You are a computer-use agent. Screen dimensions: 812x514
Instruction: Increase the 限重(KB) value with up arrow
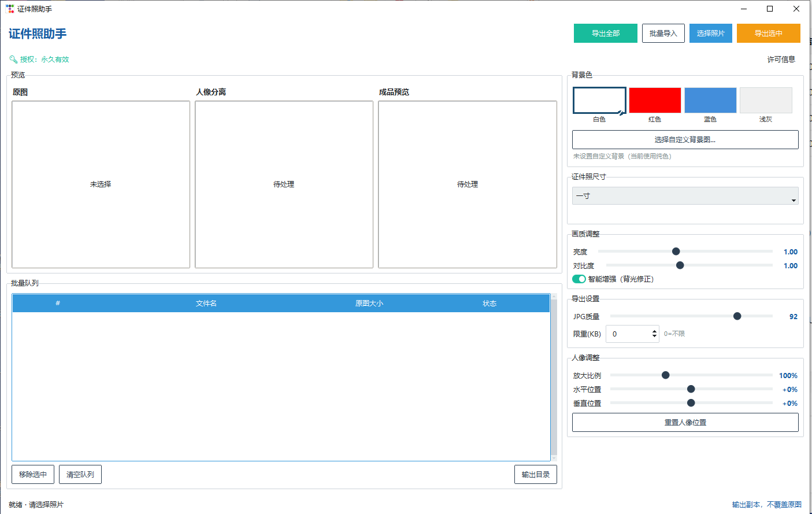[x=654, y=331]
